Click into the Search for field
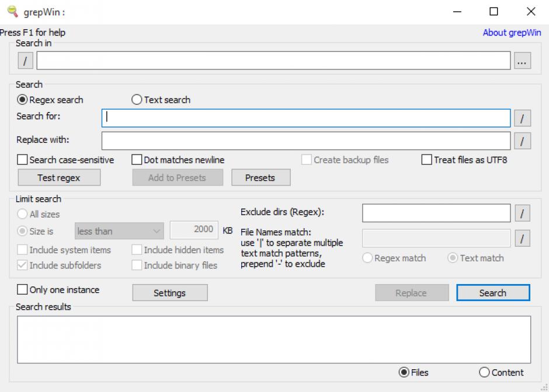The image size is (549, 392). (306, 118)
